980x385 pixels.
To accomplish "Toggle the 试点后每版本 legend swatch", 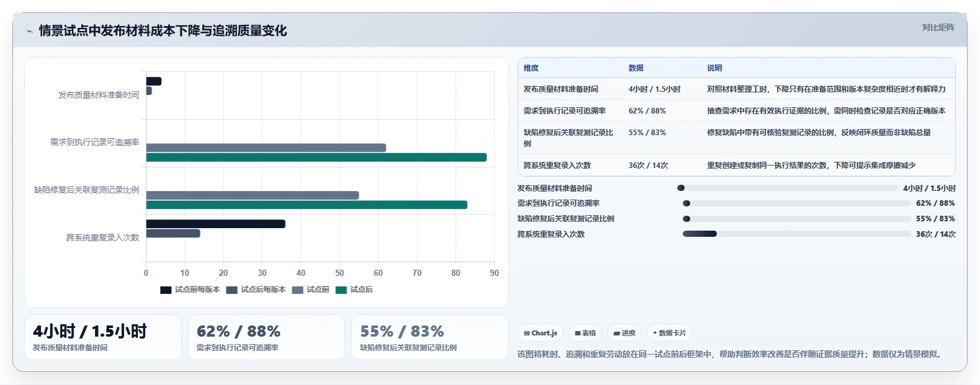I will (x=232, y=290).
